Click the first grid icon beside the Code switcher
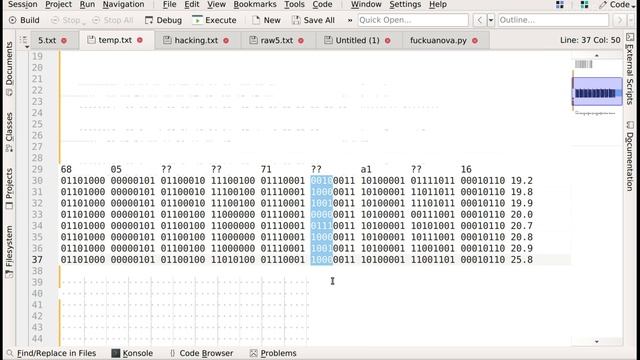This screenshot has width=640, height=360. click(560, 4)
